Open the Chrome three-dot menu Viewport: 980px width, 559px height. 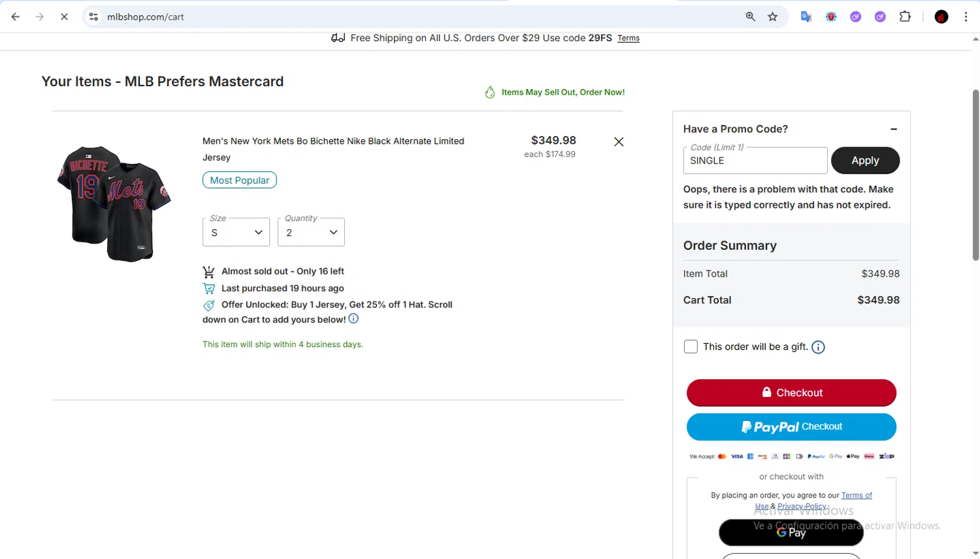[966, 17]
